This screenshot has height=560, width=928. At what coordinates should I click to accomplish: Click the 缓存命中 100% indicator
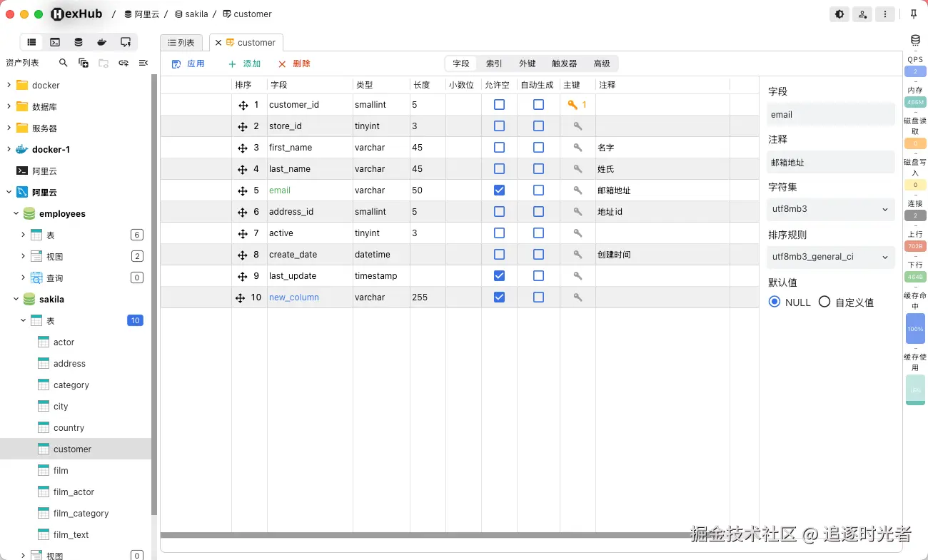(915, 329)
